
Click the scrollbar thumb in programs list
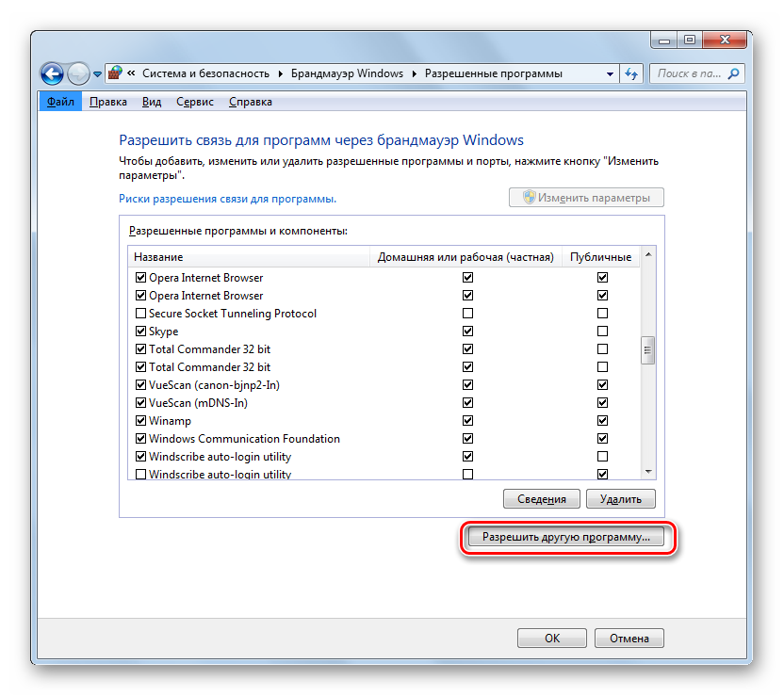647,349
